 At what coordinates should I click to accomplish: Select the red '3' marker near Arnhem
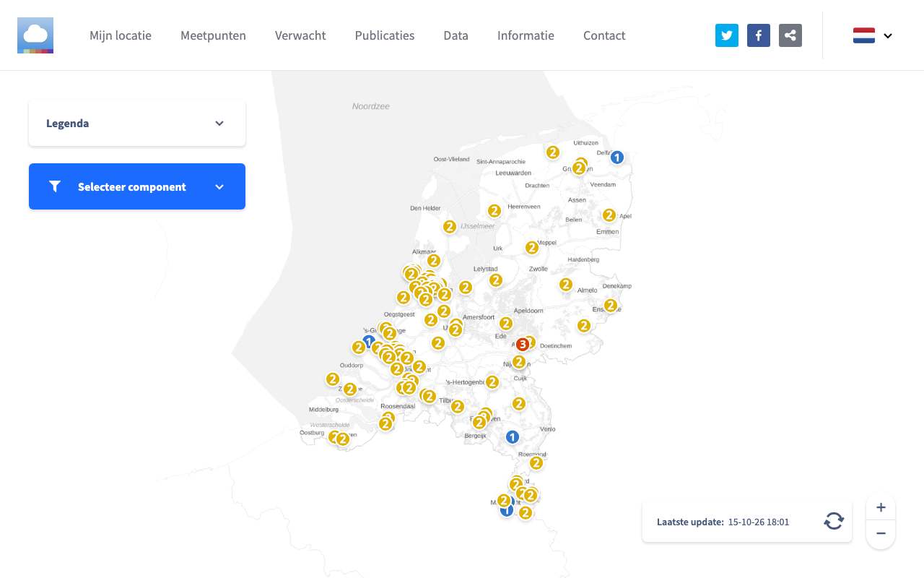(523, 345)
